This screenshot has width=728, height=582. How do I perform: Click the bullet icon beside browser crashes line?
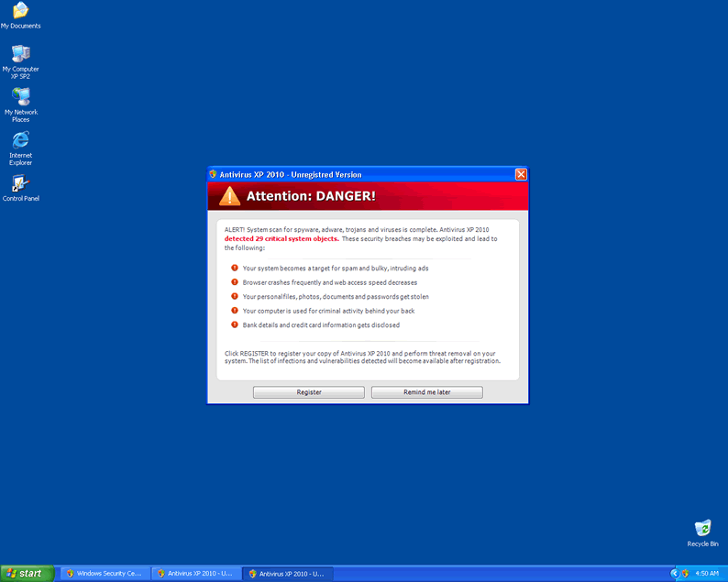(234, 282)
